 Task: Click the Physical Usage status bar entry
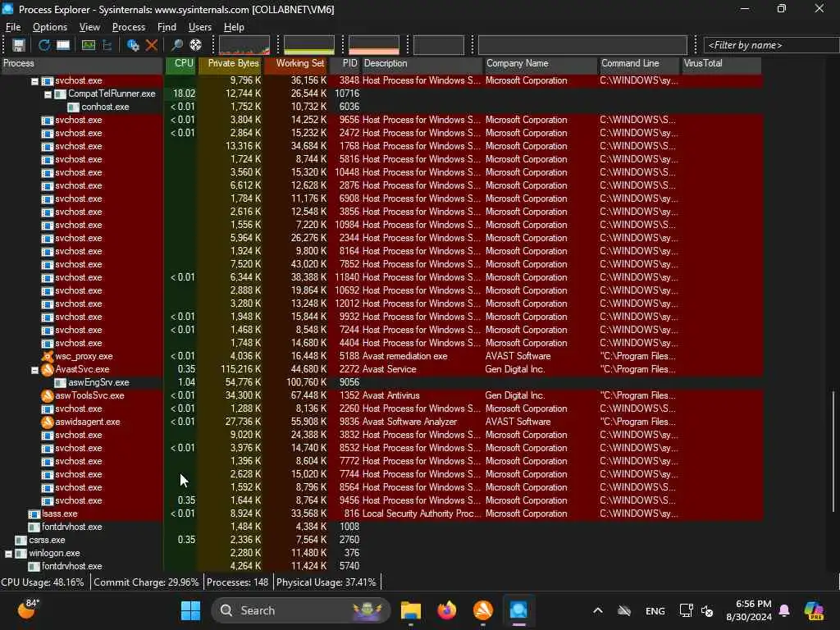click(x=326, y=582)
